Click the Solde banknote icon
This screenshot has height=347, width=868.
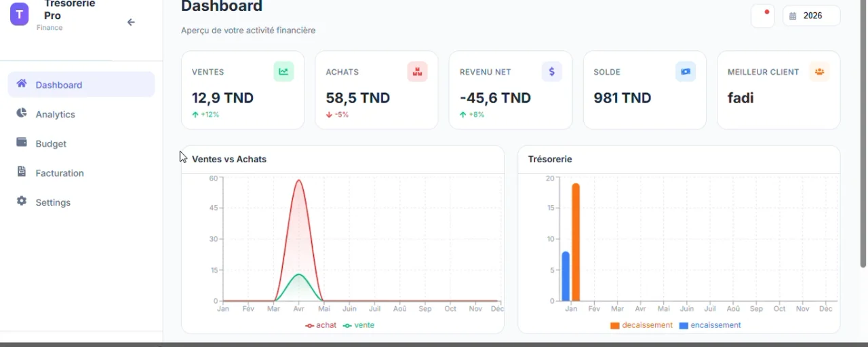pos(686,71)
